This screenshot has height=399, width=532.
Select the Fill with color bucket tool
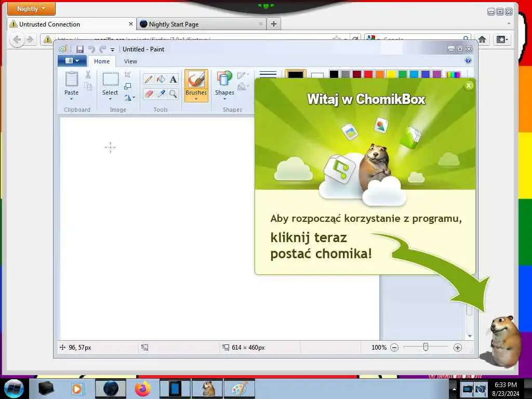click(x=161, y=79)
